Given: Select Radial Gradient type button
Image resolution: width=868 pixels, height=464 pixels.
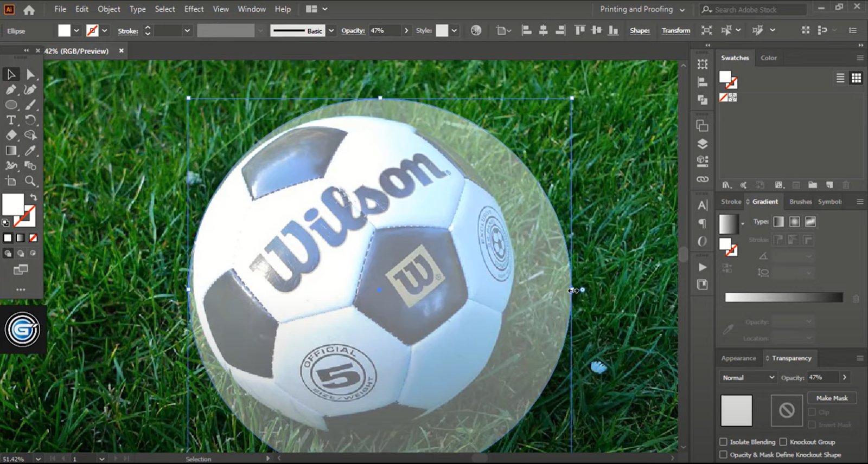Looking at the screenshot, I should coord(794,222).
